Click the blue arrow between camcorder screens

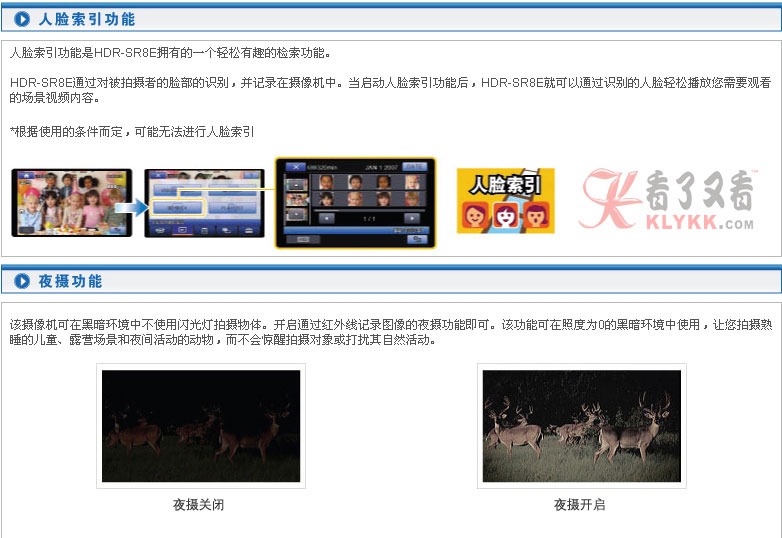(x=133, y=205)
